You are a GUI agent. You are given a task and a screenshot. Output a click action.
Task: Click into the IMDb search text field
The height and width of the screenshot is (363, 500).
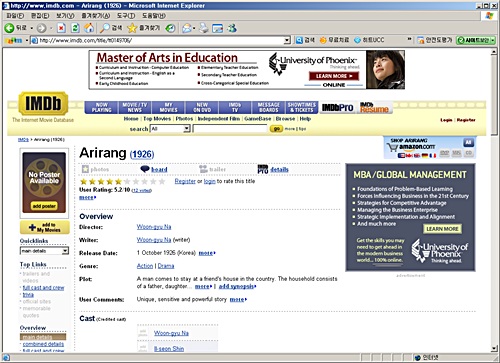(230, 128)
